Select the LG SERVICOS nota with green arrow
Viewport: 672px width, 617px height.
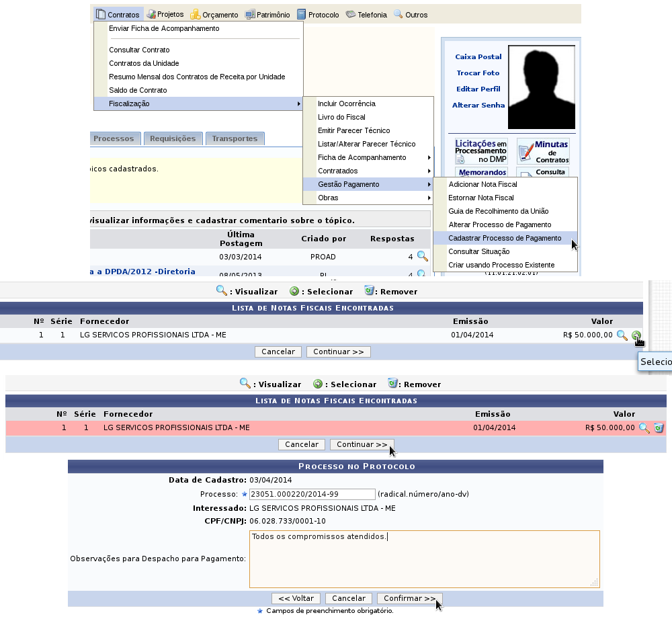[636, 335]
